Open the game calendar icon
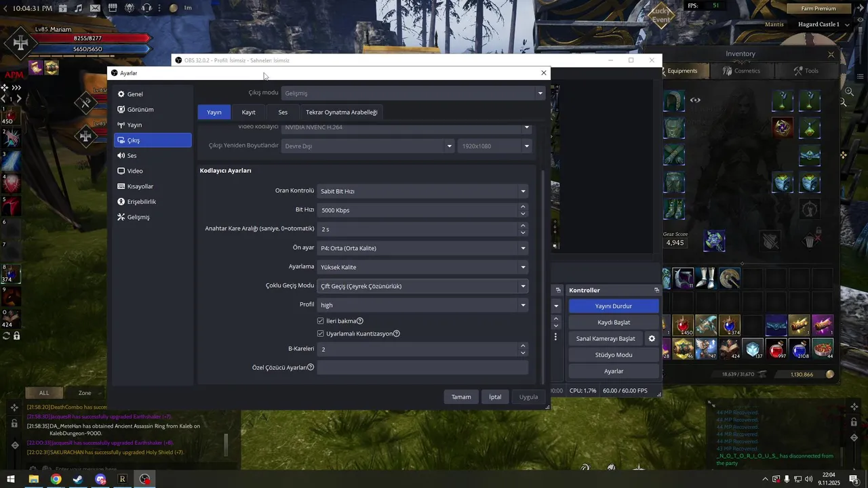The image size is (868, 488). pos(63,8)
